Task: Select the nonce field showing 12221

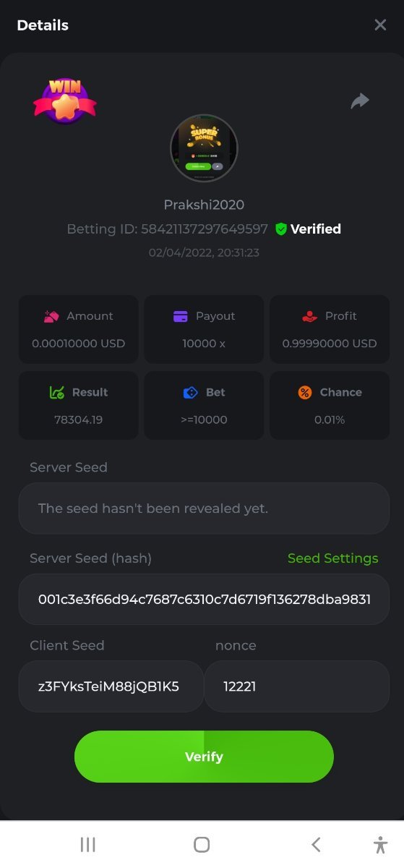Action: [297, 686]
